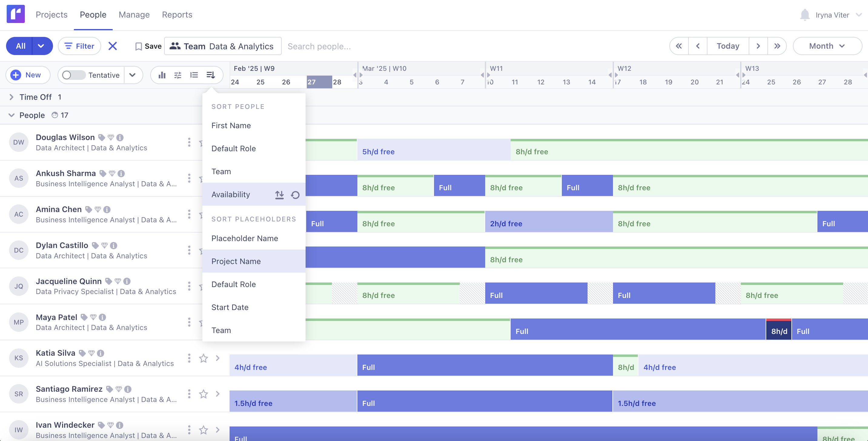The image size is (868, 441).
Task: Open the three-dot menu for Santiago Ramirez
Action: click(x=189, y=394)
